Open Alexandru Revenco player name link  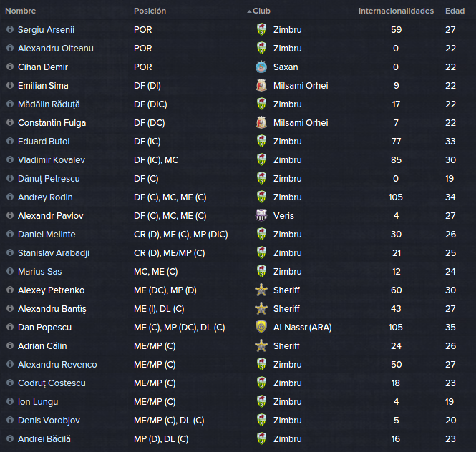pyautogui.click(x=57, y=365)
